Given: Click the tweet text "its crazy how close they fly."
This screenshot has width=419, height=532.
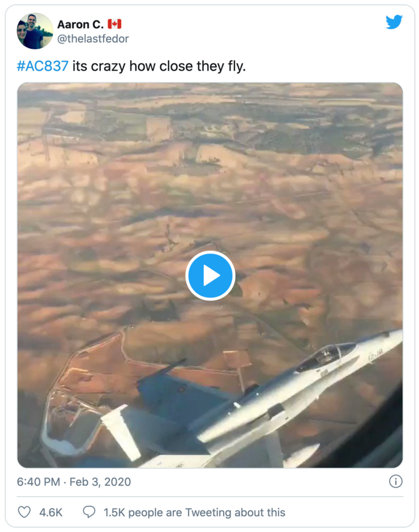Looking at the screenshot, I should click(x=159, y=66).
